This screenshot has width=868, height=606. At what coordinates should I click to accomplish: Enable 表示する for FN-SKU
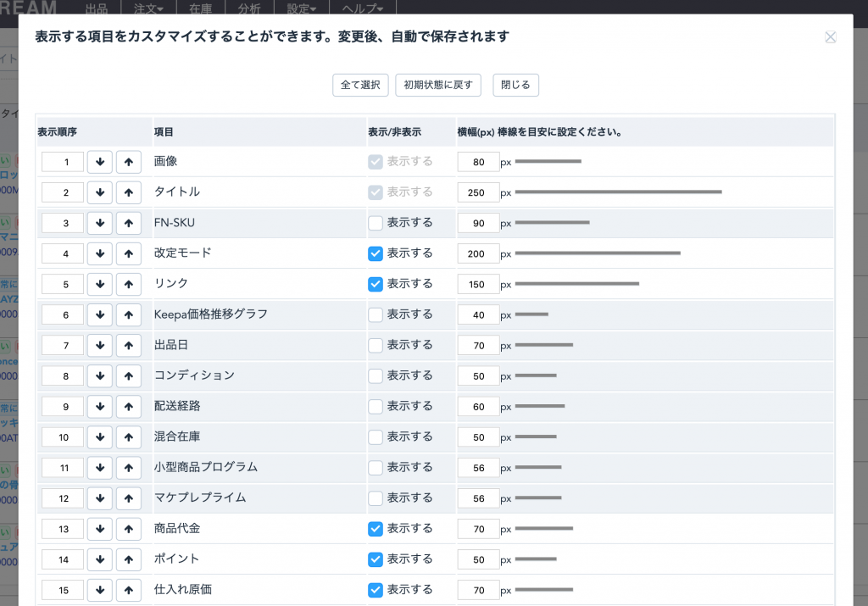pyautogui.click(x=376, y=223)
